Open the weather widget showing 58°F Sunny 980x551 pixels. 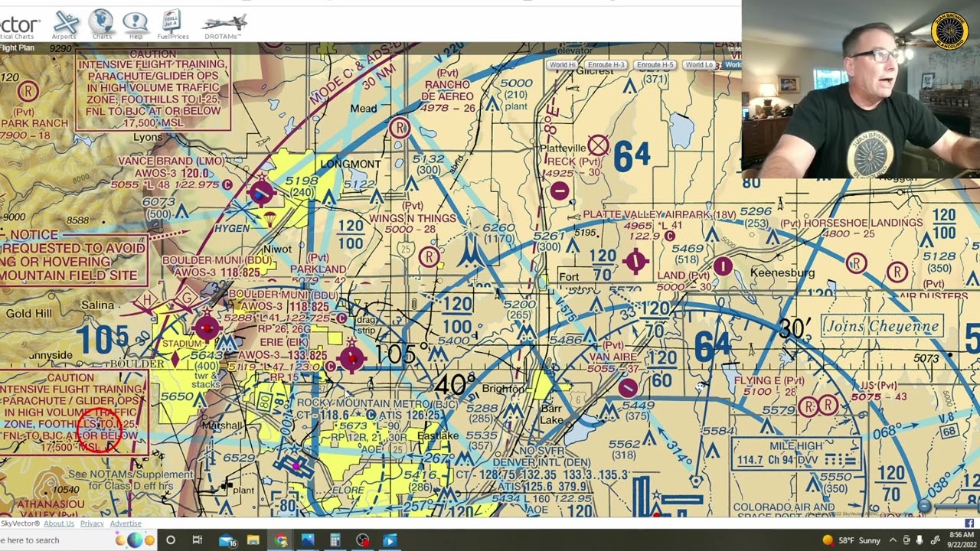[851, 540]
